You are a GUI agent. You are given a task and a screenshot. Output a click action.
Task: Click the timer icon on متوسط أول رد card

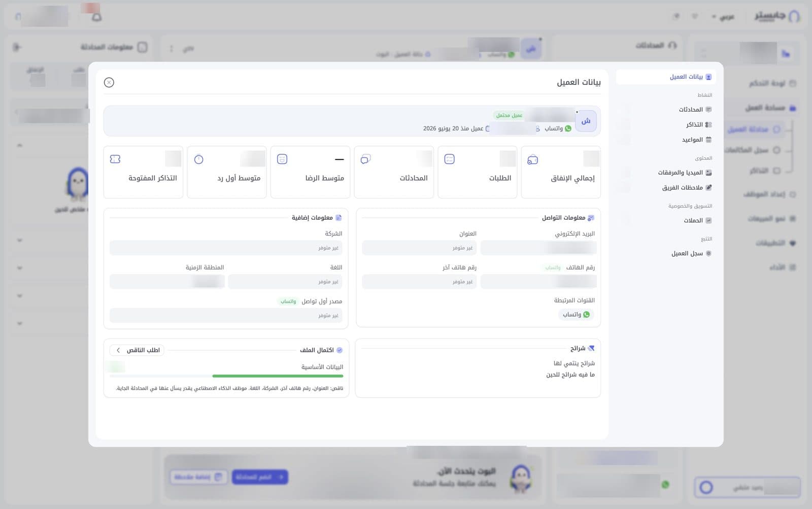pos(198,159)
